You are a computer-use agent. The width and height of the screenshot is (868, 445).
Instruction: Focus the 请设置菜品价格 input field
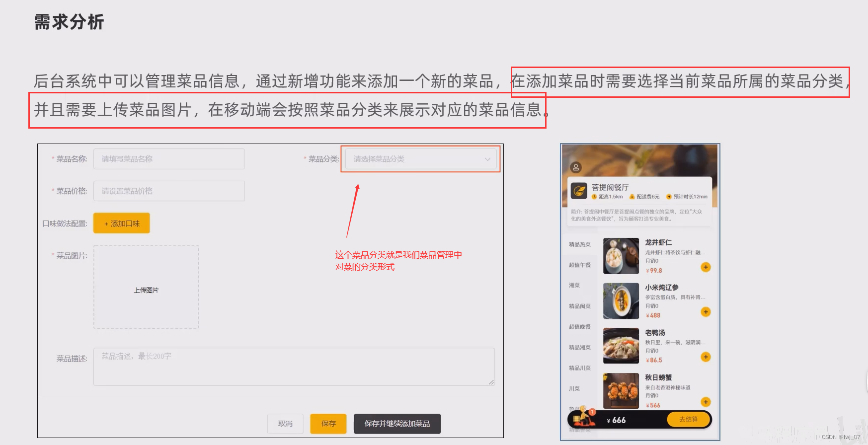pos(169,191)
